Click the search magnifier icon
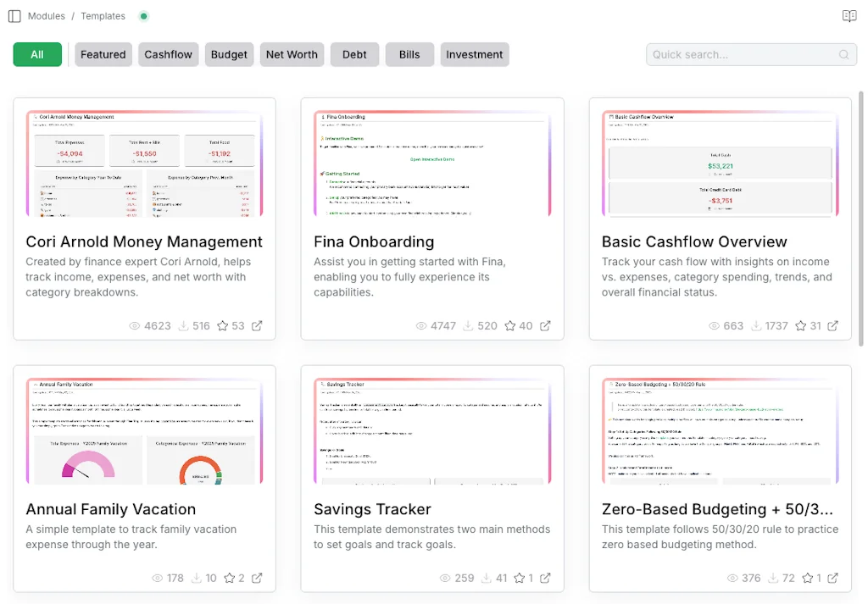This screenshot has height=604, width=868. coord(843,54)
